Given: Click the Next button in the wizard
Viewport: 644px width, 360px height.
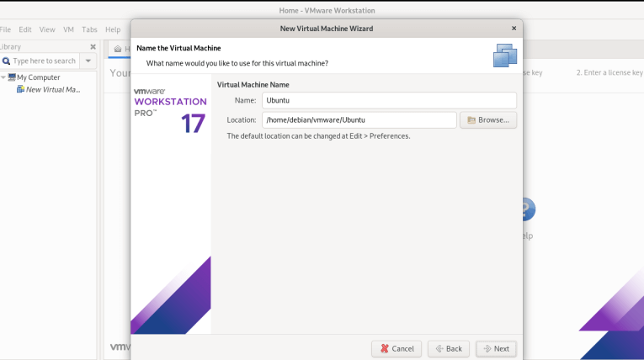Looking at the screenshot, I should pos(496,348).
